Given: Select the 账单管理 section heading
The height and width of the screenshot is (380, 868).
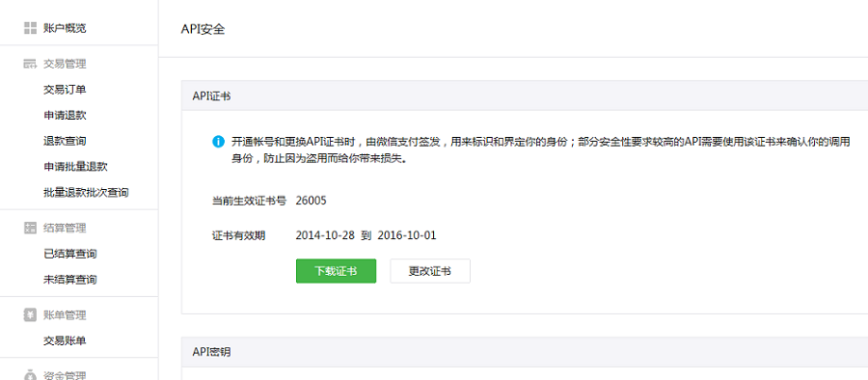Looking at the screenshot, I should [x=65, y=315].
